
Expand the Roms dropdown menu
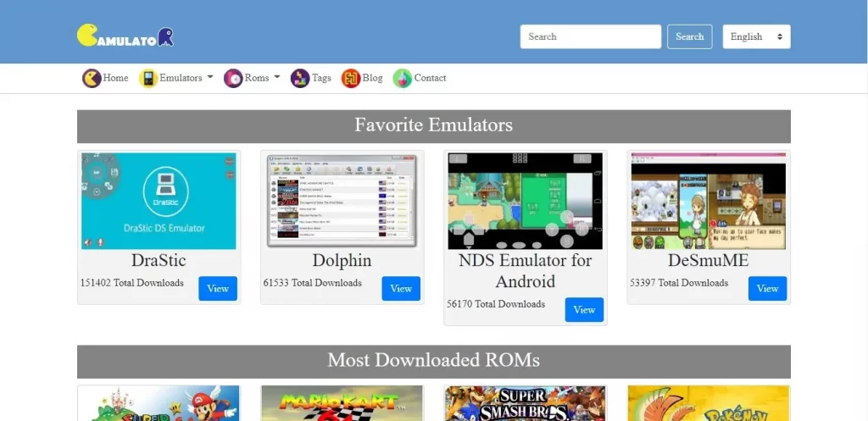coord(263,78)
